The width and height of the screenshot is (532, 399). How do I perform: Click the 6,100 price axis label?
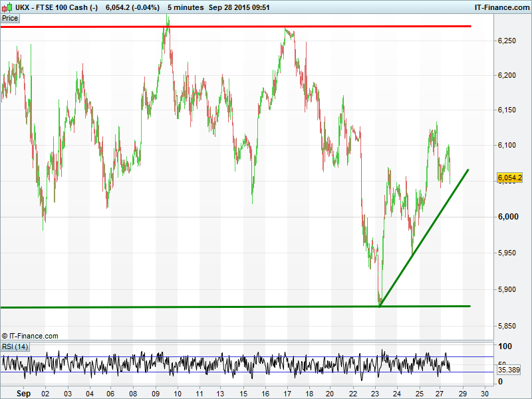tap(507, 145)
